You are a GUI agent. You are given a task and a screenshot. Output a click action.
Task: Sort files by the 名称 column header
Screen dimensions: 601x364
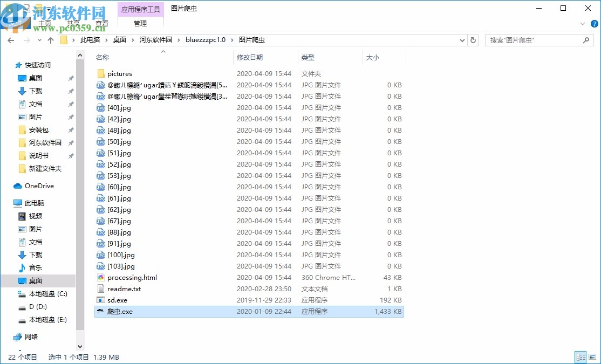103,57
